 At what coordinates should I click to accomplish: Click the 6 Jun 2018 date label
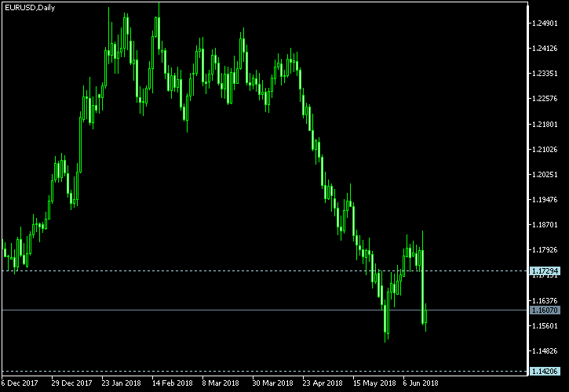[x=421, y=383]
